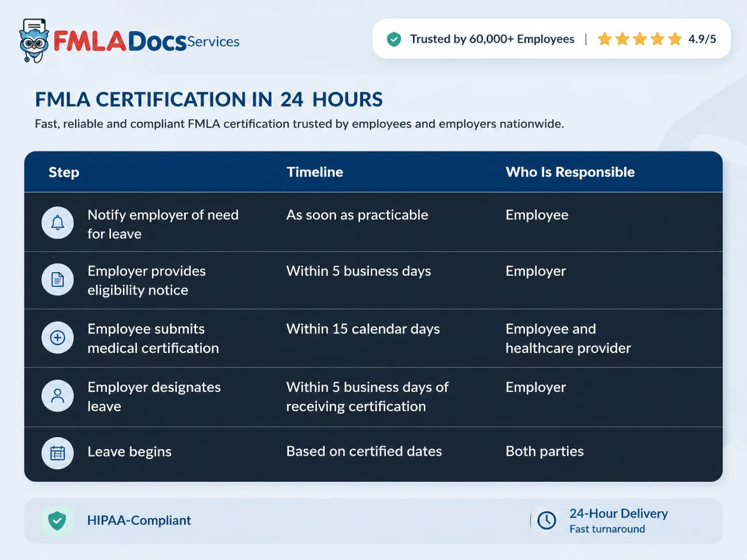Click 'Within 15 calendar days' cell
Screen dimensions: 747x560
point(363,329)
